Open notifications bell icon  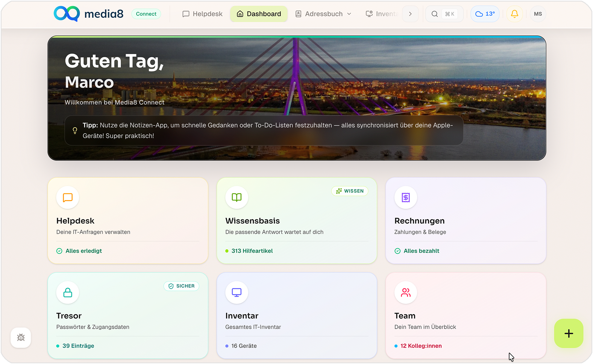pos(515,14)
